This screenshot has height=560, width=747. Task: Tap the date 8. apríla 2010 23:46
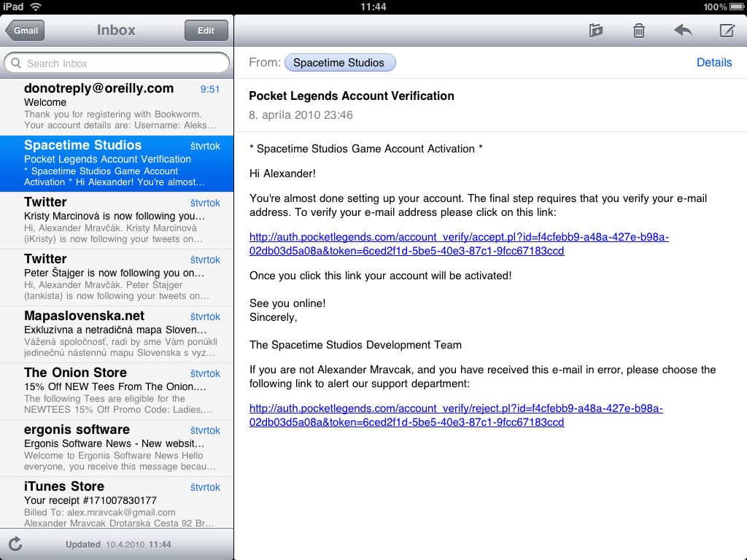[301, 114]
